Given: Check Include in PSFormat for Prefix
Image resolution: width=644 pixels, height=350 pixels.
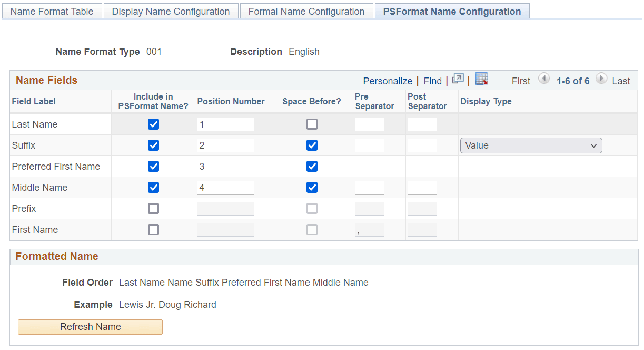Looking at the screenshot, I should click(x=153, y=209).
